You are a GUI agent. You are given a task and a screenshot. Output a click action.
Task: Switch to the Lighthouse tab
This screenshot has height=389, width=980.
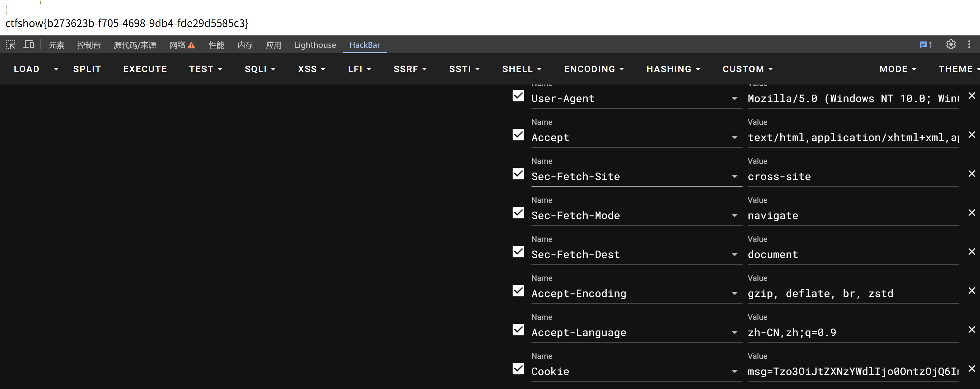[315, 45]
